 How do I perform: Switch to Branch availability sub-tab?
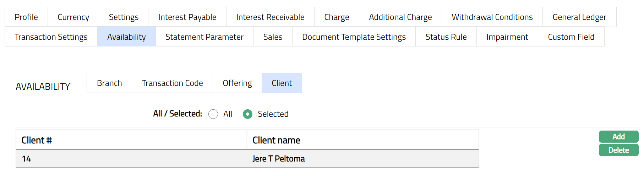point(109,83)
